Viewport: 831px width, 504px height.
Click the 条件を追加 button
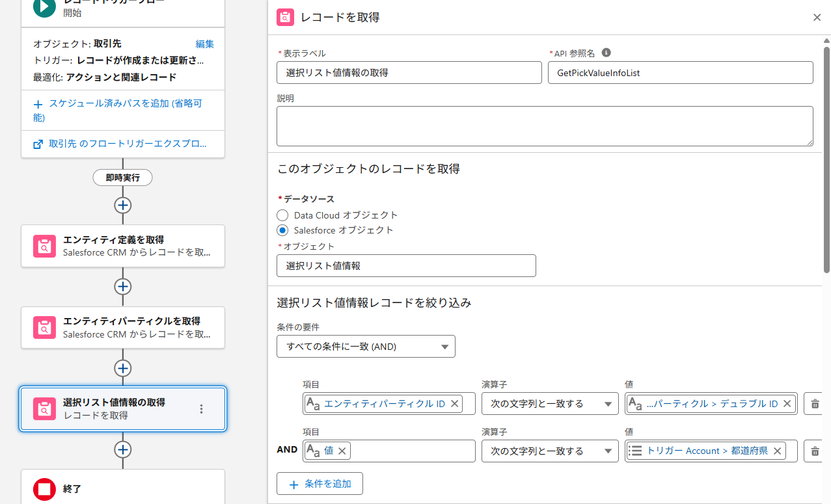[320, 484]
